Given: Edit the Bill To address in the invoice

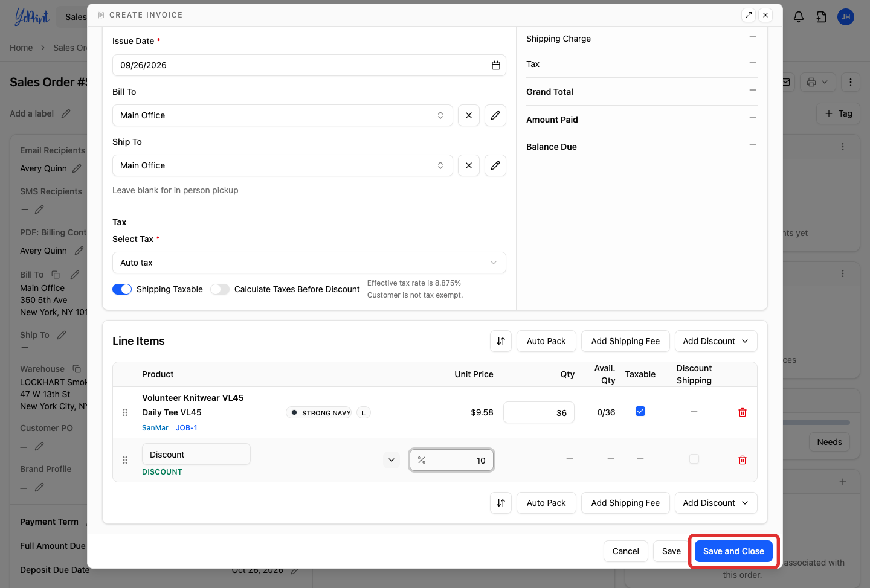Looking at the screenshot, I should pyautogui.click(x=495, y=115).
